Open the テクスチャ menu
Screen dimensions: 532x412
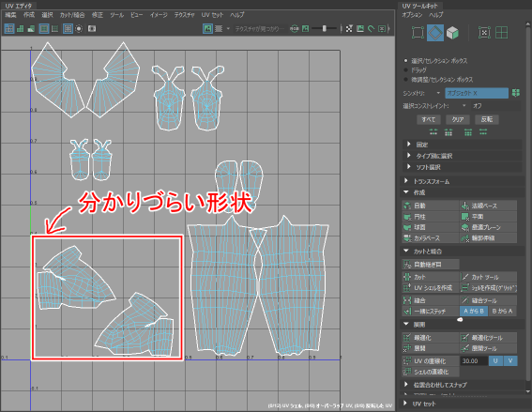[184, 15]
